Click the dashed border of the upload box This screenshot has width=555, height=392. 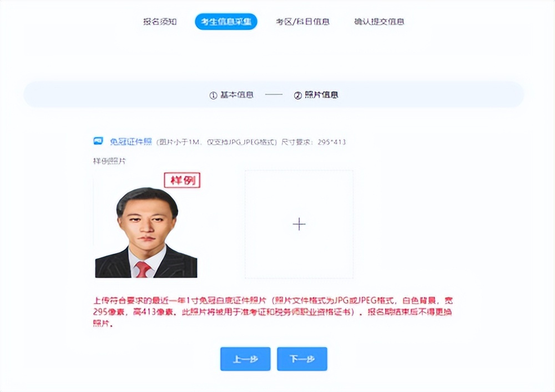244,224
